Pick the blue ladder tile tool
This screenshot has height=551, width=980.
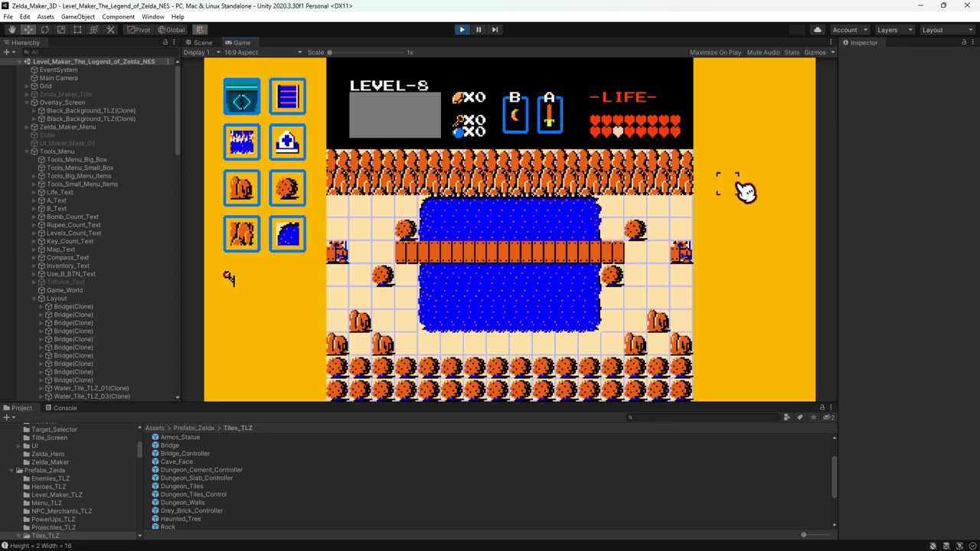288,96
